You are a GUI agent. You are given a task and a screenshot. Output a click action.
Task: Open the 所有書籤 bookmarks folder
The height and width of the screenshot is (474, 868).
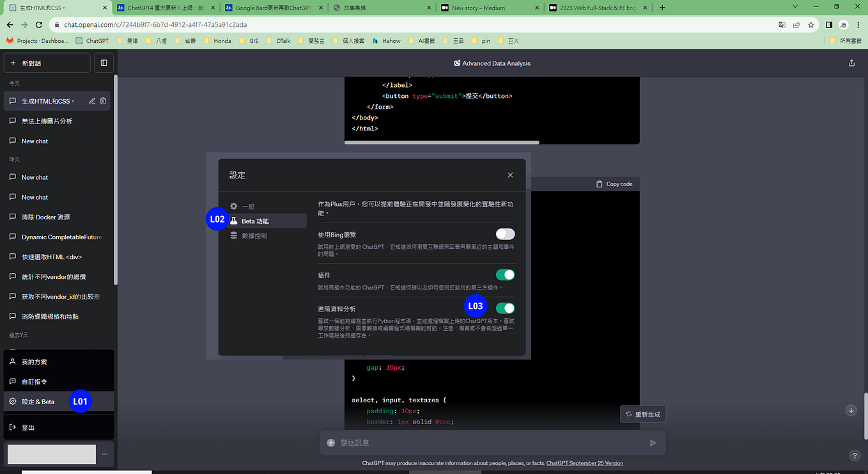(846, 40)
